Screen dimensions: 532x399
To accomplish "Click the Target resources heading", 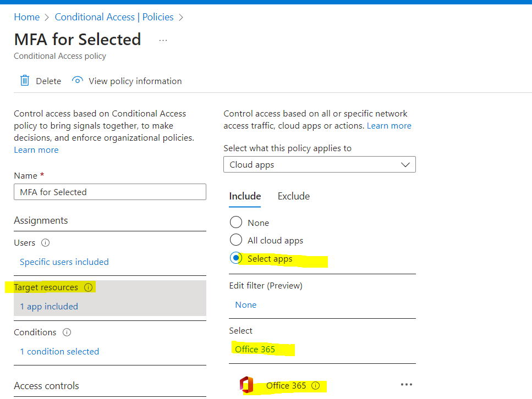I will click(46, 287).
